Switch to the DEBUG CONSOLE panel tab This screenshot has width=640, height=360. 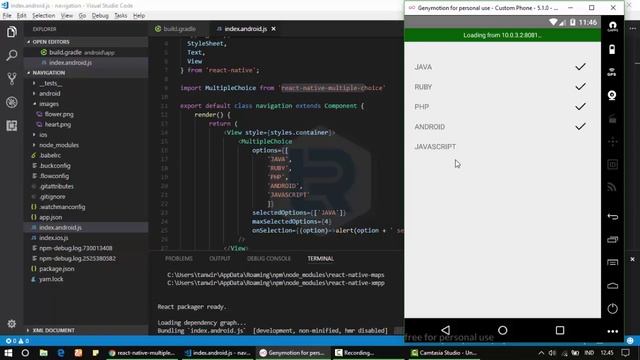point(269,258)
